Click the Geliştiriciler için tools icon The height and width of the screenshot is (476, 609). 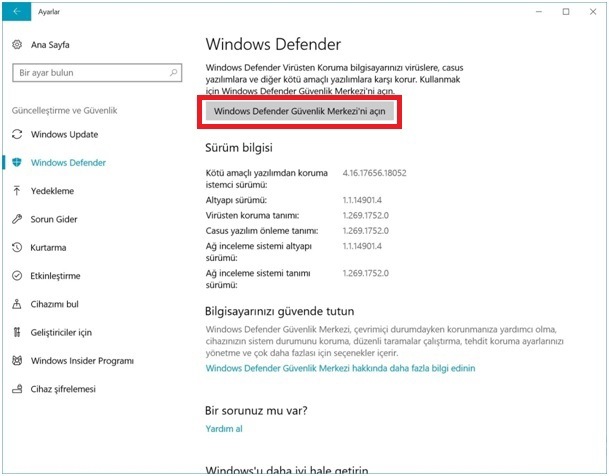coord(17,332)
